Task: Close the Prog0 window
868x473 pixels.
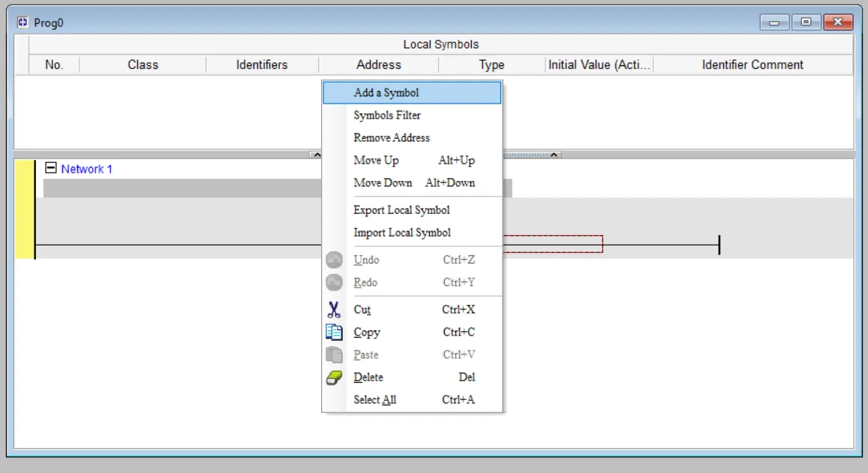Action: [x=838, y=23]
